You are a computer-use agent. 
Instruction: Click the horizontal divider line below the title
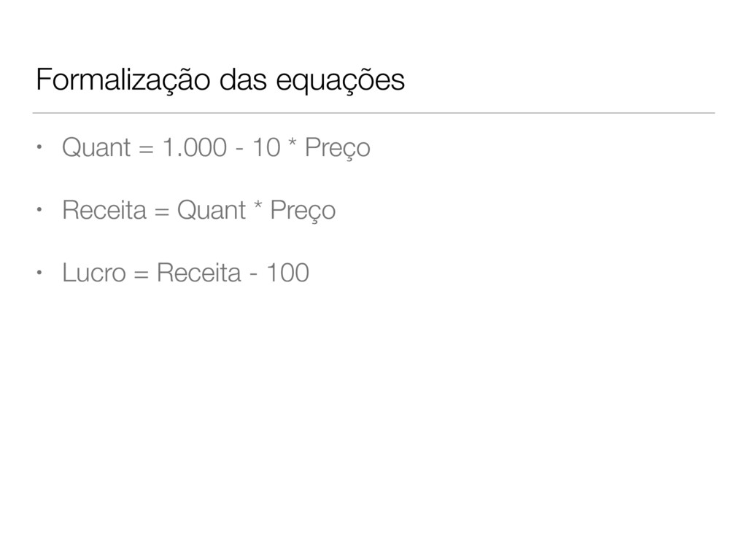[x=373, y=113]
